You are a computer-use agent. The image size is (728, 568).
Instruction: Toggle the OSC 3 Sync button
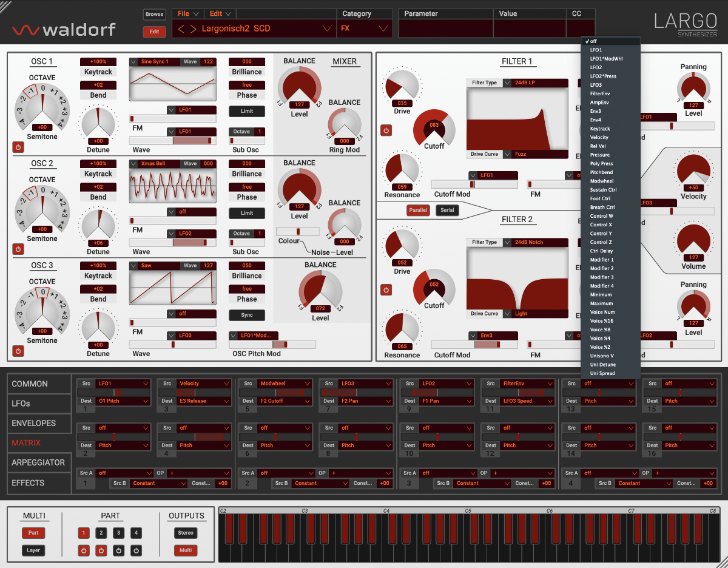[246, 315]
